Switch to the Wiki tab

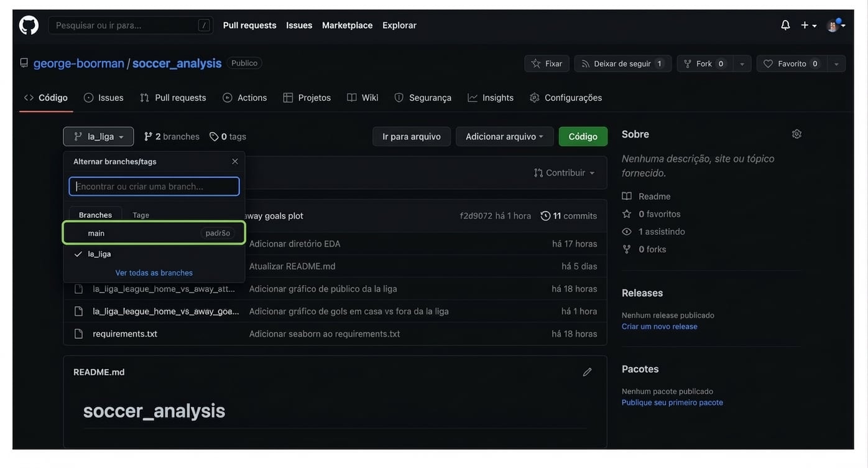click(362, 98)
